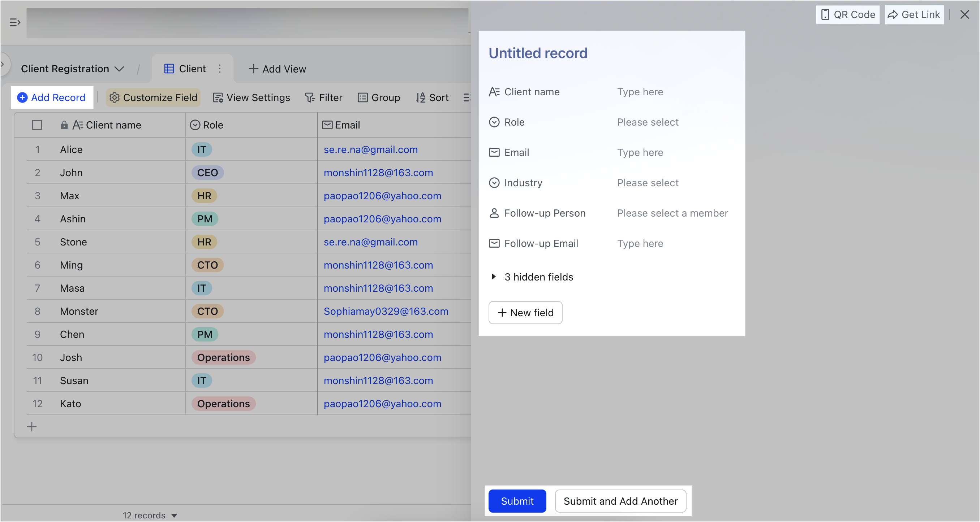The height and width of the screenshot is (522, 980).
Task: Open the Filter tool
Action: pos(324,98)
